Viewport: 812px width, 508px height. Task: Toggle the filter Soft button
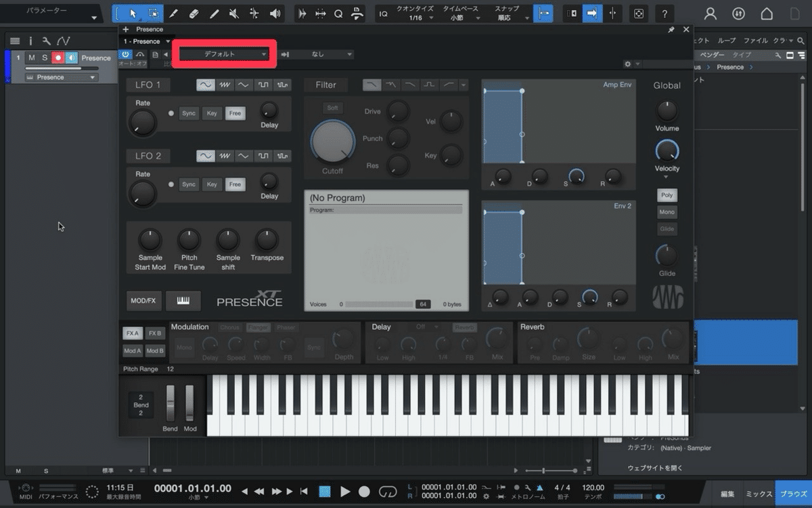pos(332,108)
